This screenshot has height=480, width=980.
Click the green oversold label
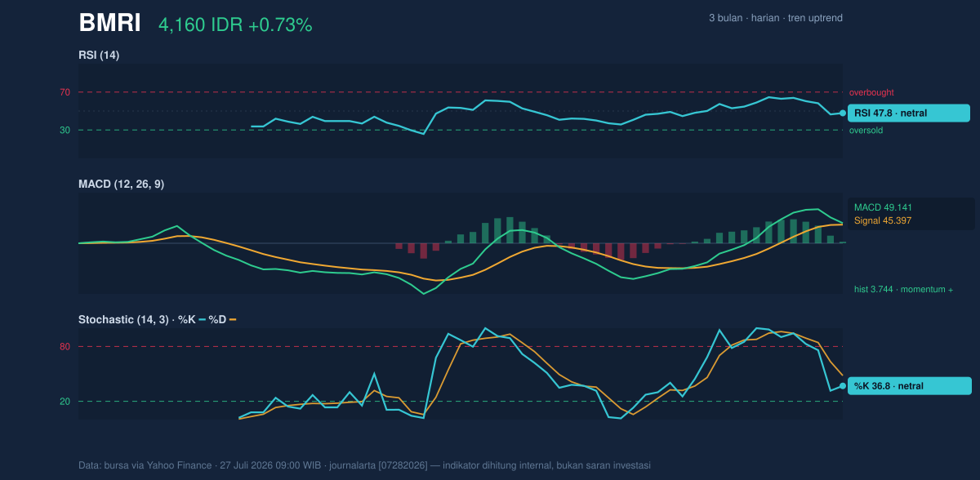point(866,130)
